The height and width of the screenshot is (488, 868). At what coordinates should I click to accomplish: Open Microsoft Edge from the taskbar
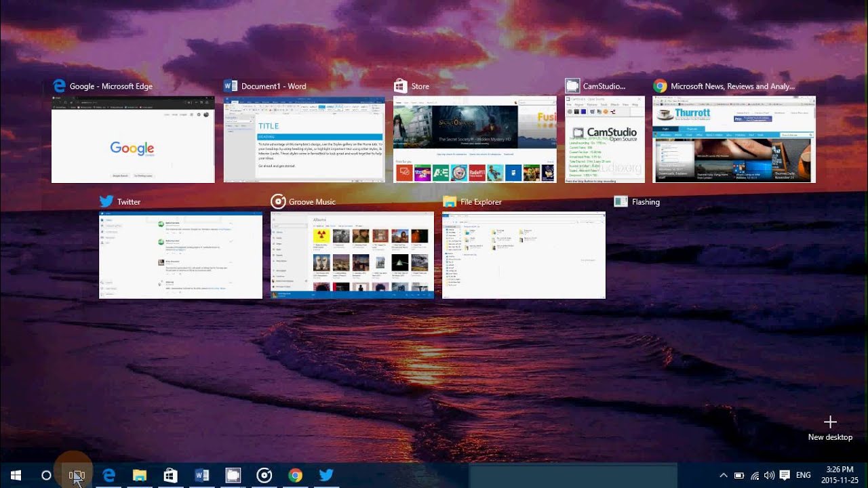(x=108, y=475)
